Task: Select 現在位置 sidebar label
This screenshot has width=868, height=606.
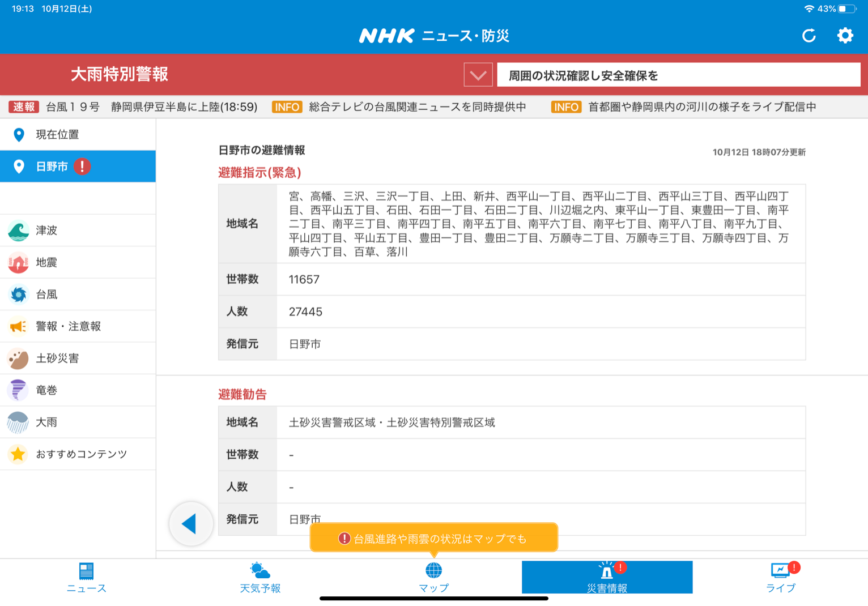Action: pos(57,135)
